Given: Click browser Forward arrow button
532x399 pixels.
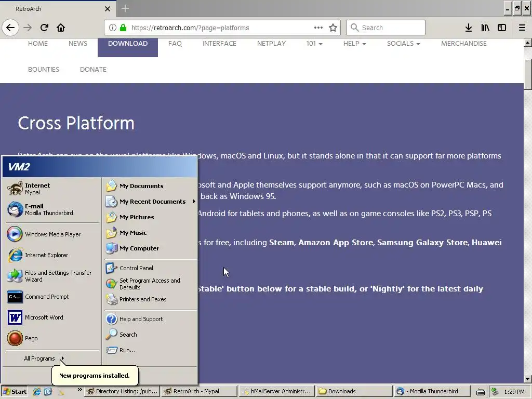Looking at the screenshot, I should [x=28, y=28].
